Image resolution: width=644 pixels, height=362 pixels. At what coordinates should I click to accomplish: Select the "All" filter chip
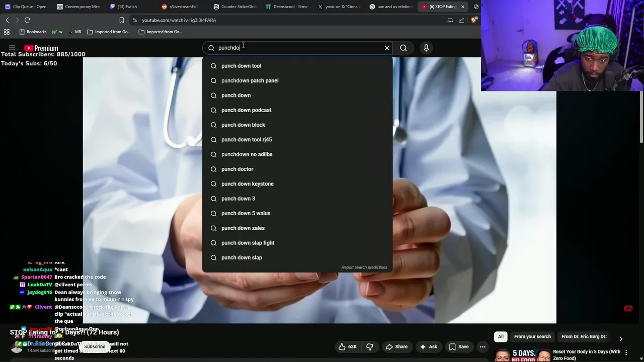[501, 336]
